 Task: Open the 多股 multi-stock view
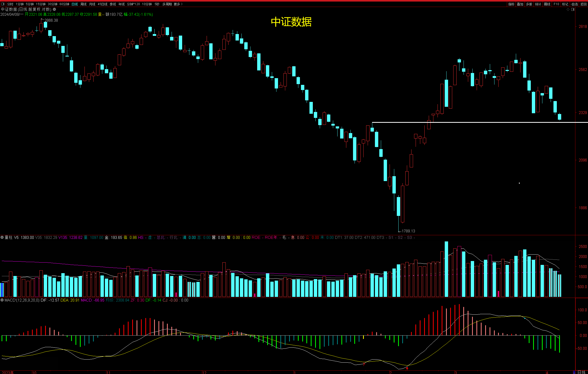(x=529, y=4)
